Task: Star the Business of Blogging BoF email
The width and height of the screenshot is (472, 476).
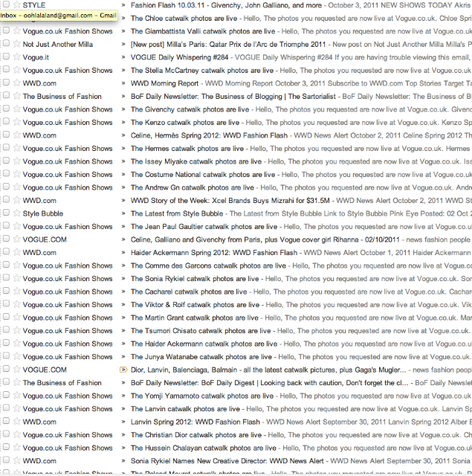Action: click(x=17, y=96)
